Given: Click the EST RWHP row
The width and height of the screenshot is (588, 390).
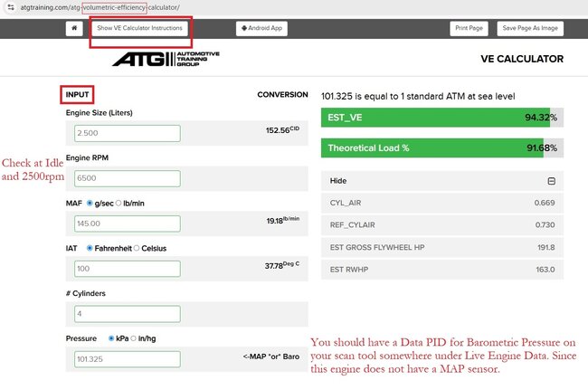Looking at the screenshot, I should 442,270.
